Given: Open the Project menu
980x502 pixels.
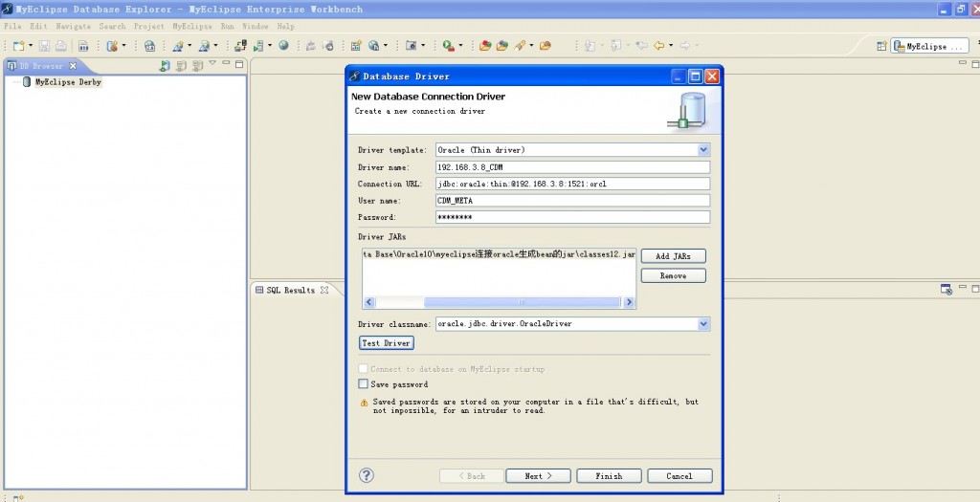Looking at the screenshot, I should [x=148, y=26].
